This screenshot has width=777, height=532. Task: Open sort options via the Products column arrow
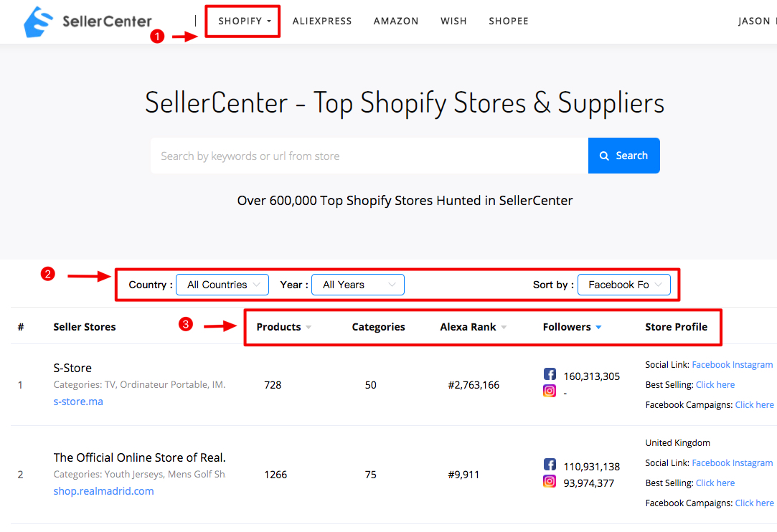tap(308, 327)
